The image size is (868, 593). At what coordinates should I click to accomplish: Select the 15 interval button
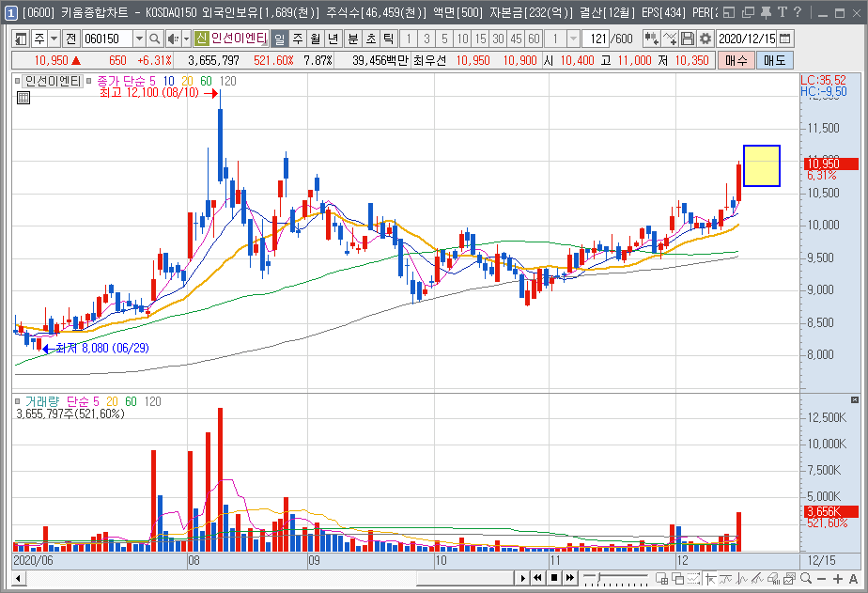[x=481, y=39]
